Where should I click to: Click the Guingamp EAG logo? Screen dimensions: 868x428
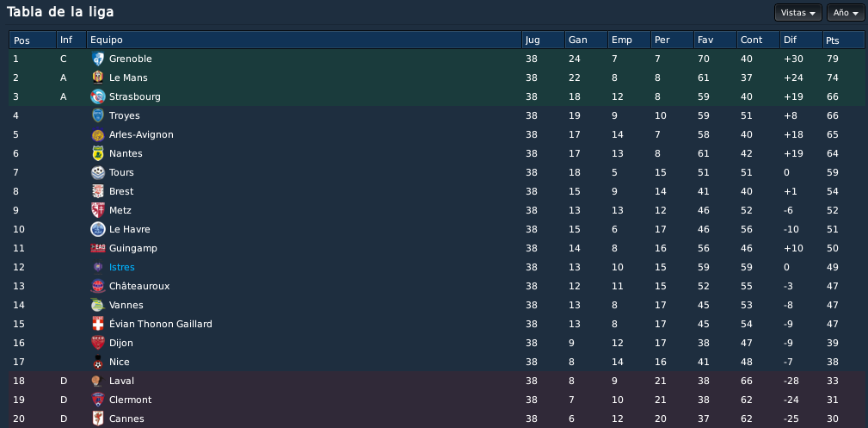[x=98, y=248]
